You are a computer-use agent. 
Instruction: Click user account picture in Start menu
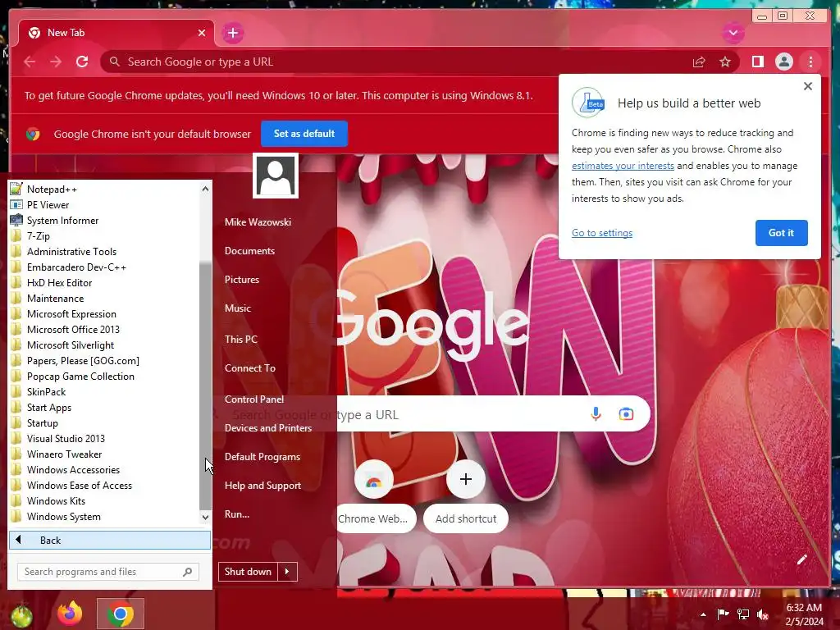(x=276, y=176)
